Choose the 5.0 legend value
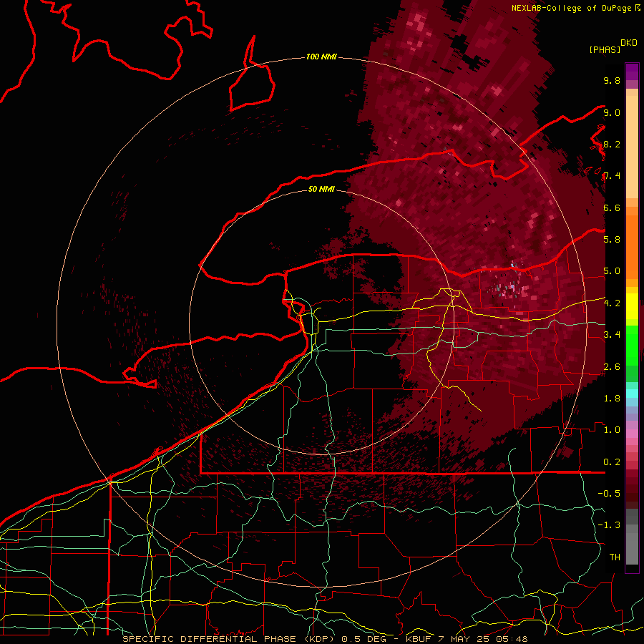The height and width of the screenshot is (644, 644). tap(612, 271)
